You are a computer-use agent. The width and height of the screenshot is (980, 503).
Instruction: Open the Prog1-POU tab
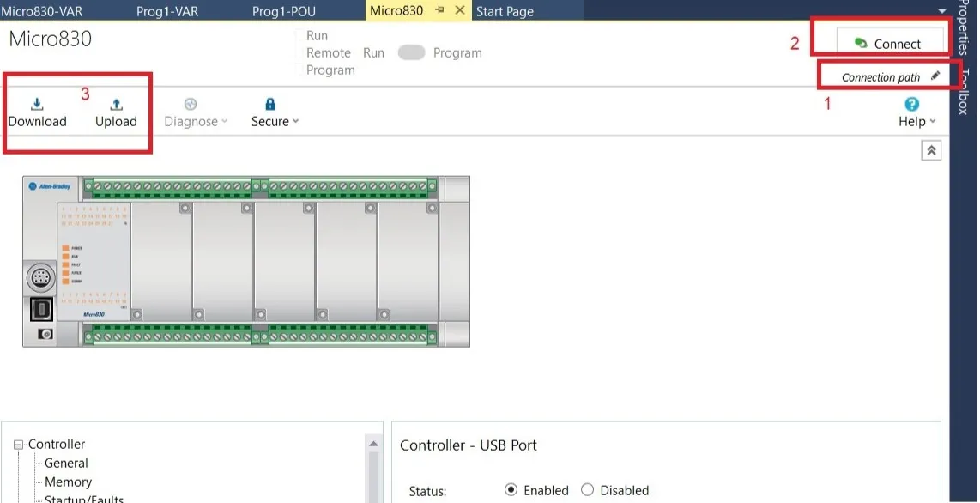pyautogui.click(x=283, y=11)
